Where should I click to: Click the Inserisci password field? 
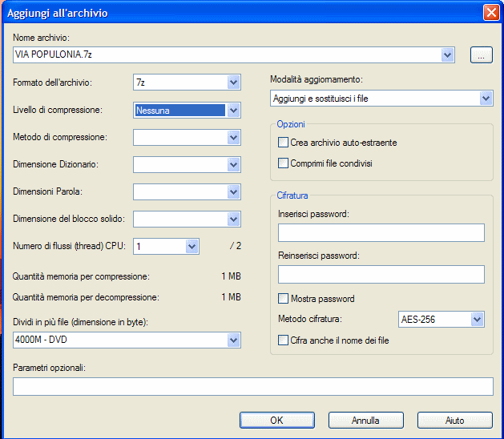[381, 232]
